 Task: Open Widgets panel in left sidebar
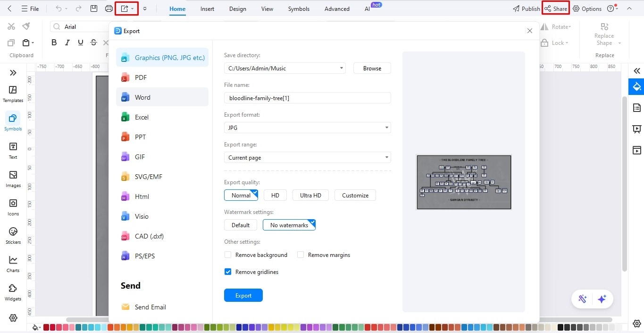point(13,292)
